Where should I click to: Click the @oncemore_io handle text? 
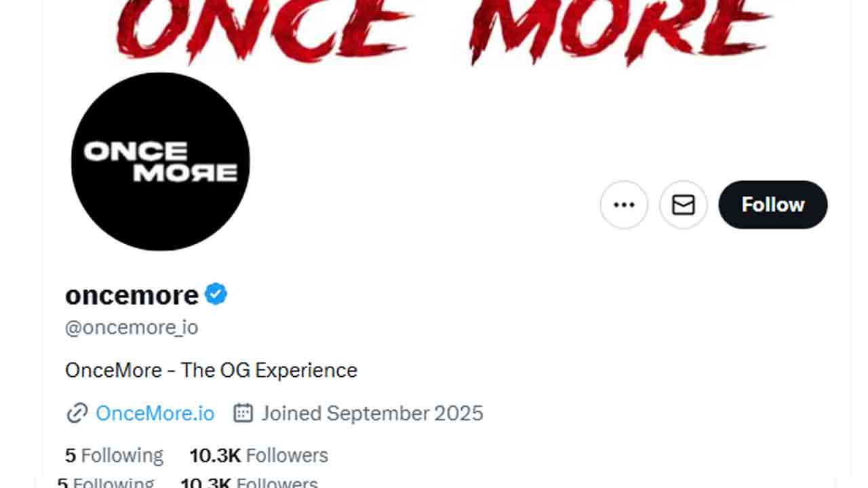(x=132, y=328)
